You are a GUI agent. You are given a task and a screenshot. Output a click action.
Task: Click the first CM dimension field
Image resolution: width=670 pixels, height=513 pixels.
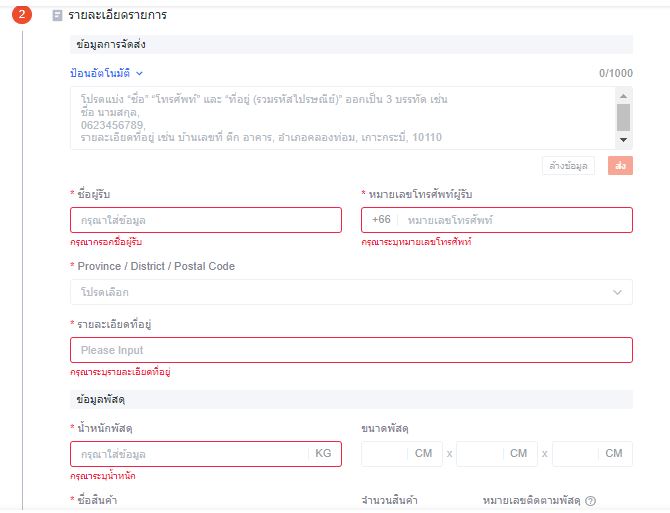coord(402,454)
